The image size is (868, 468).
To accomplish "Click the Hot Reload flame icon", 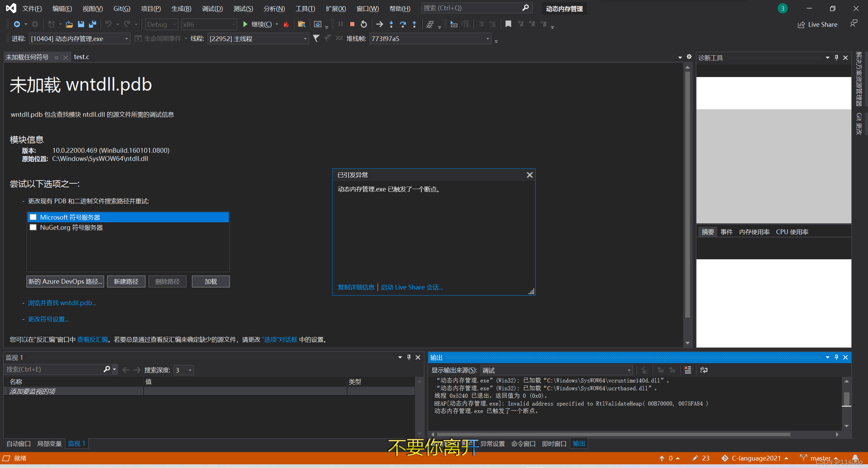I will click(x=286, y=24).
